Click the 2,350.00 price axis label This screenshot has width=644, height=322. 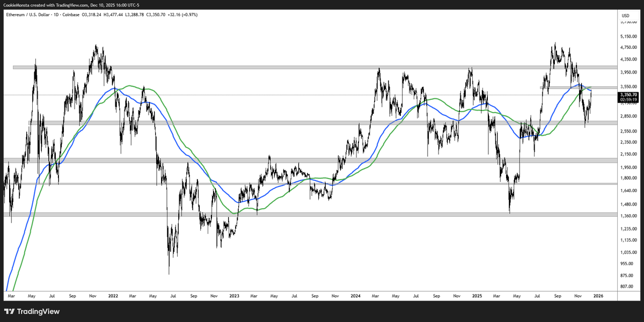click(628, 142)
